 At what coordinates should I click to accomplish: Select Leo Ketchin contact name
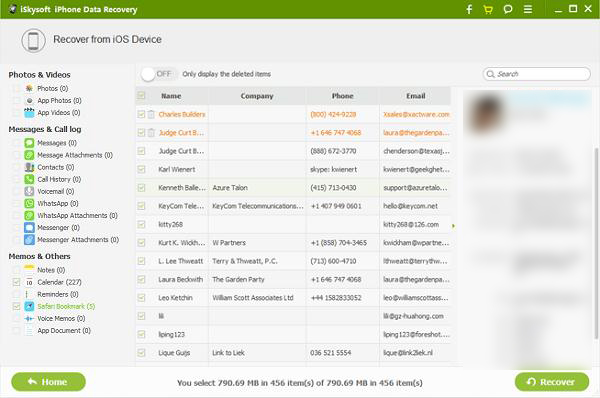(175, 298)
